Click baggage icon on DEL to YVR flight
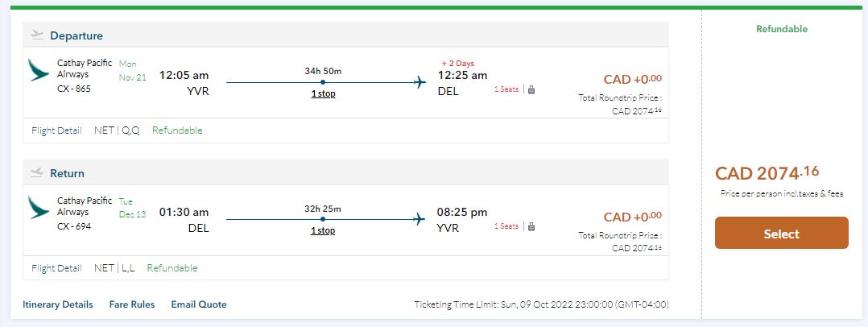Image resolution: width=868 pixels, height=327 pixels. pyautogui.click(x=531, y=226)
